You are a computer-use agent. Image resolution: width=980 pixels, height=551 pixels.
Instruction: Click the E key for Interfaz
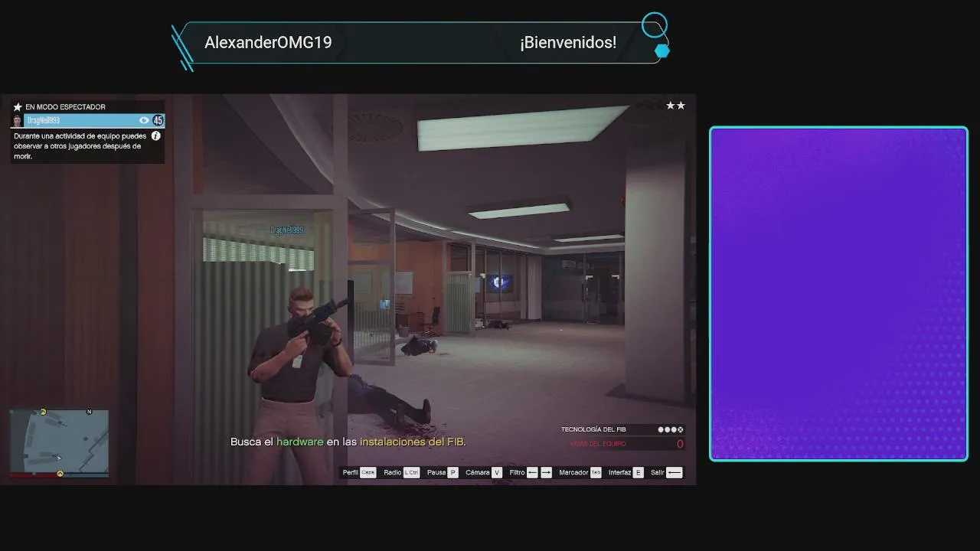click(639, 473)
